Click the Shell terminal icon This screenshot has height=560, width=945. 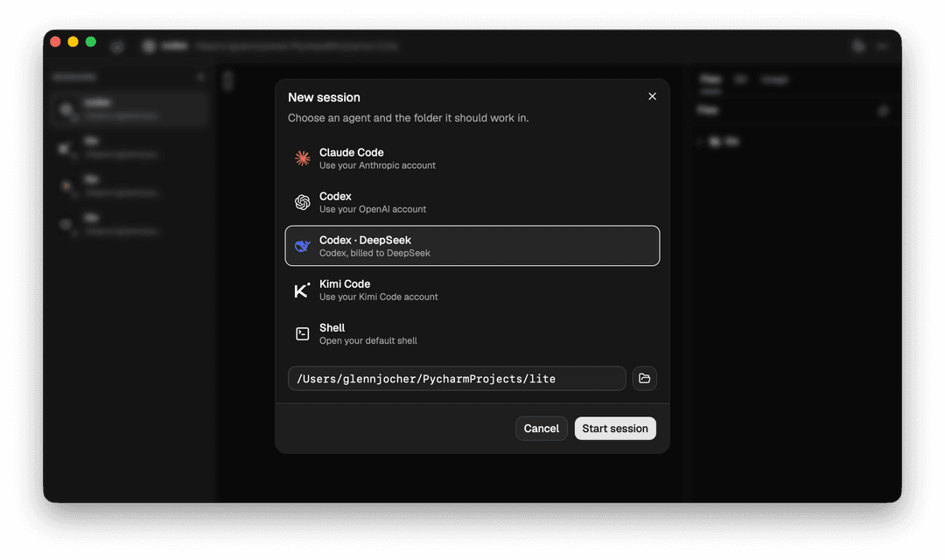tap(303, 334)
